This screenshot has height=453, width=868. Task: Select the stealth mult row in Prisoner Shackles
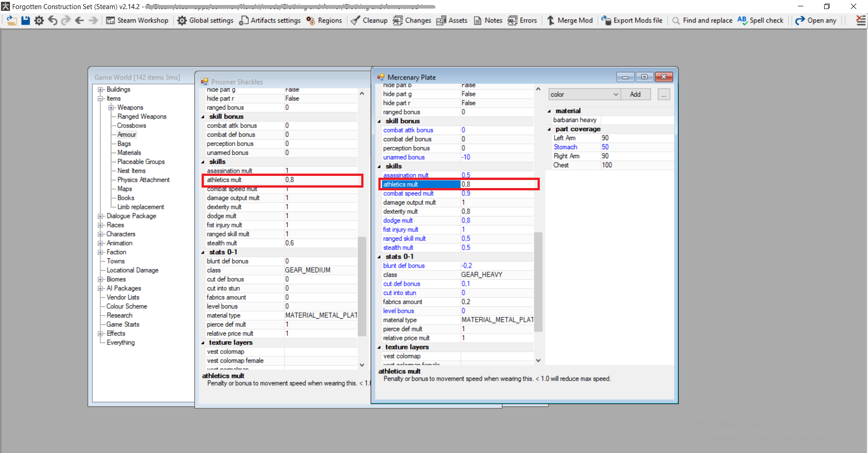coord(281,243)
